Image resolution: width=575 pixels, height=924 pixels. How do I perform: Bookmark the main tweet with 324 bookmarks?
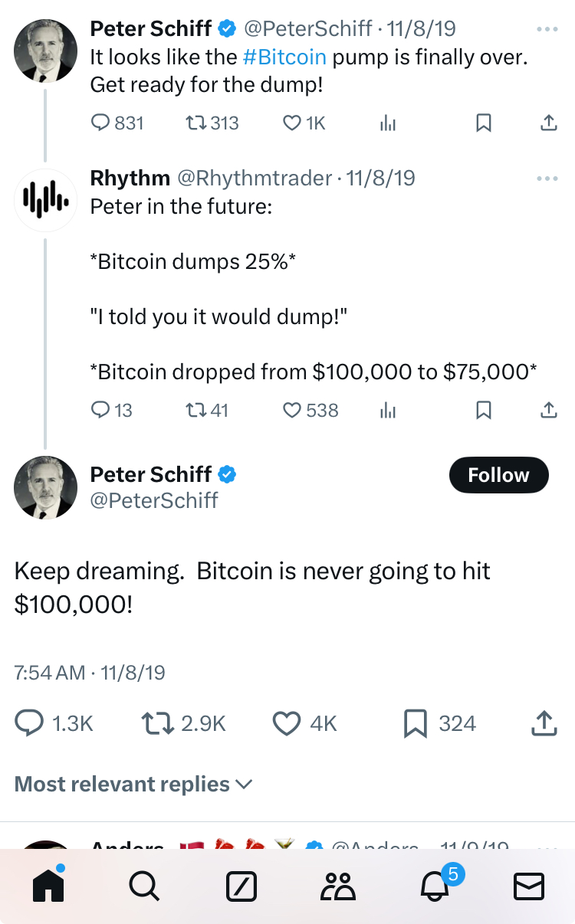click(415, 722)
